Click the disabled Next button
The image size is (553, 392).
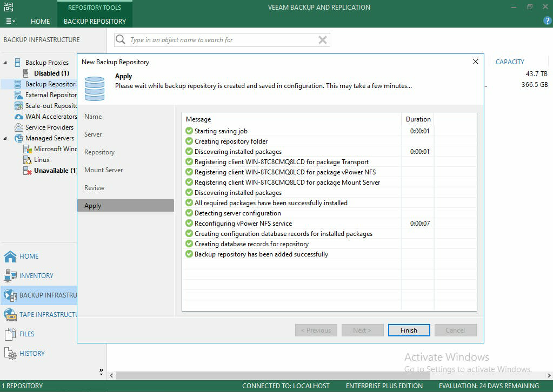362,330
